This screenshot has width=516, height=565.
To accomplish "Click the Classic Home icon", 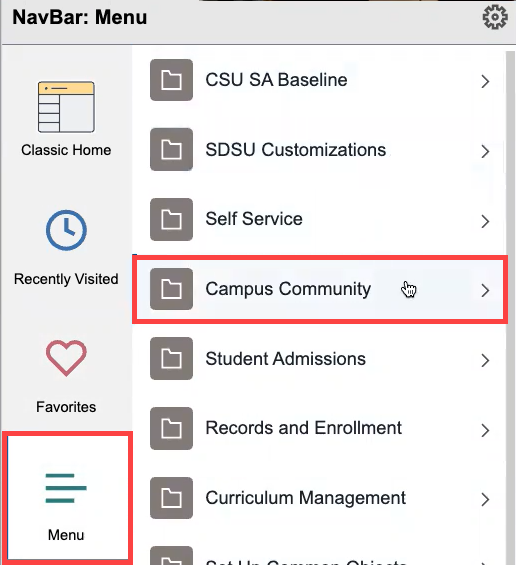I will click(66, 107).
